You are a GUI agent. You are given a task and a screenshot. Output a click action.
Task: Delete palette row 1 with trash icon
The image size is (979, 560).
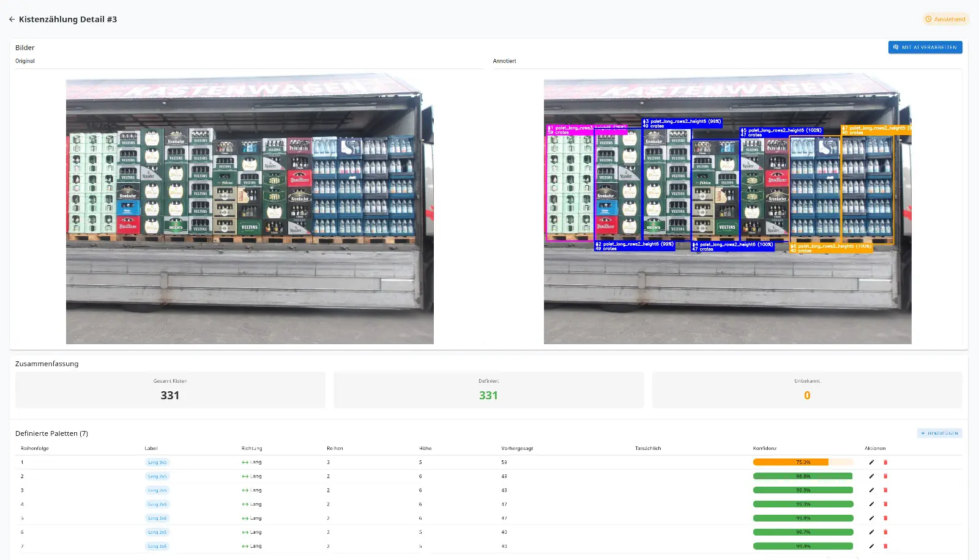(885, 462)
